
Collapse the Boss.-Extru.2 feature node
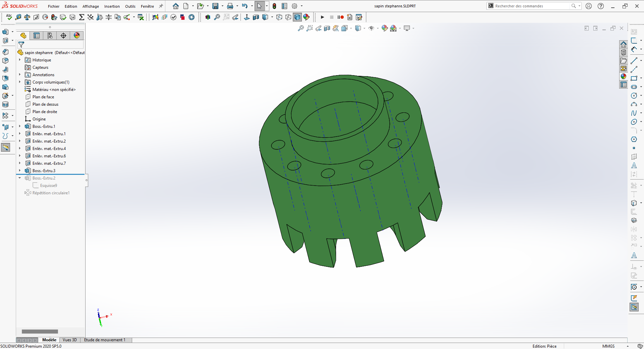click(20, 178)
